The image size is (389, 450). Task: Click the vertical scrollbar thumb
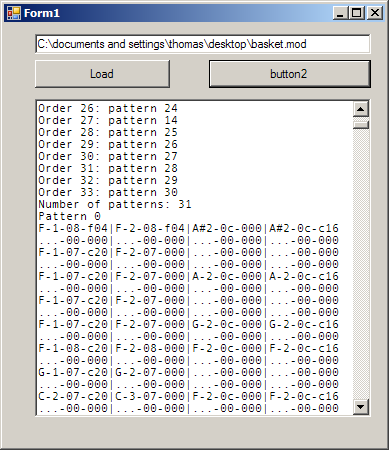(361, 125)
